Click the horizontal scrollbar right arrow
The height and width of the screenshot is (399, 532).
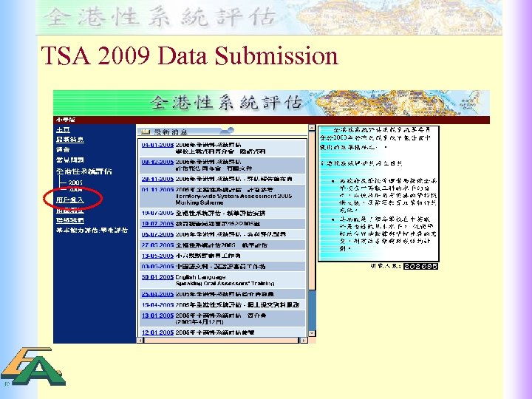(x=304, y=340)
